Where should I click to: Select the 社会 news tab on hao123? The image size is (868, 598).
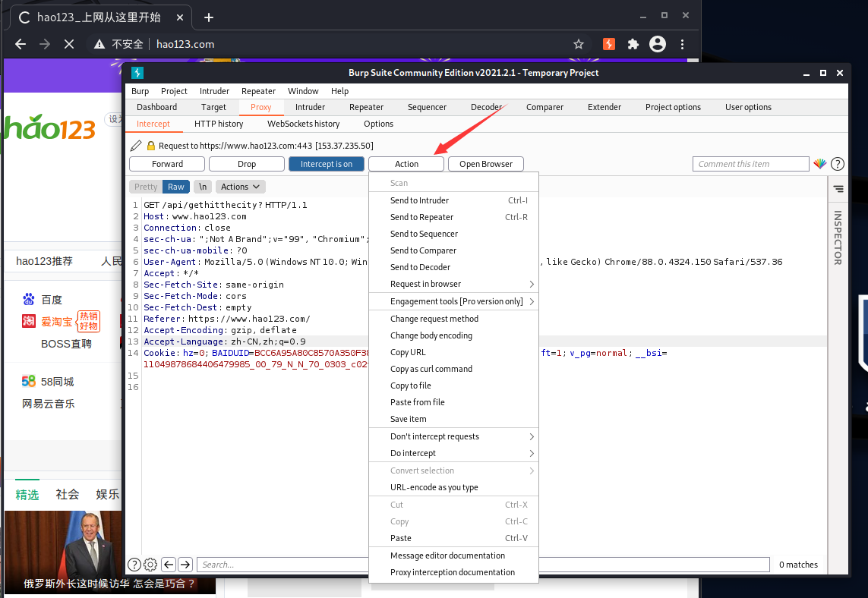[68, 494]
